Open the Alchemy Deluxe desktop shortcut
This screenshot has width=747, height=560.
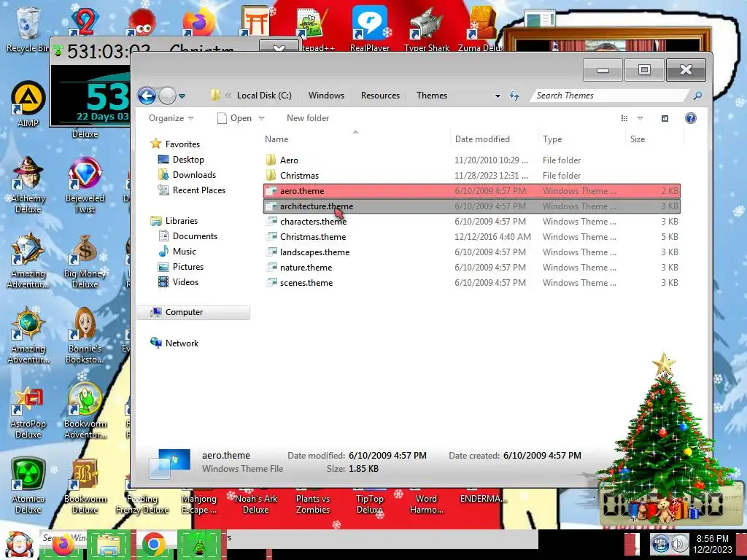pos(28,184)
